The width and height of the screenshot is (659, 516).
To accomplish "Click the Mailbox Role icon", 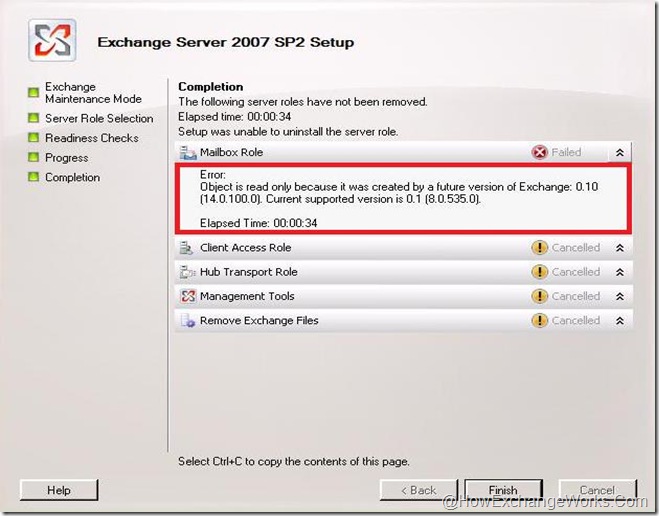I will point(187,153).
